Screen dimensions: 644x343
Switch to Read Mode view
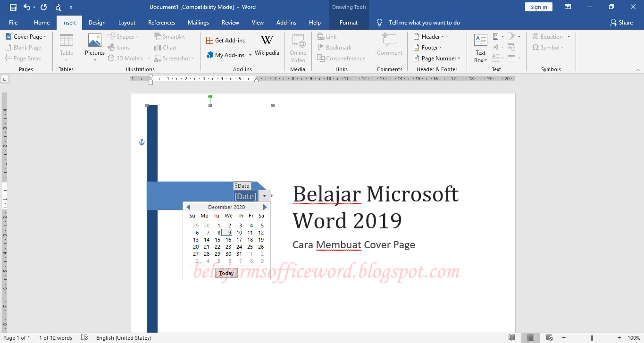tap(512, 338)
